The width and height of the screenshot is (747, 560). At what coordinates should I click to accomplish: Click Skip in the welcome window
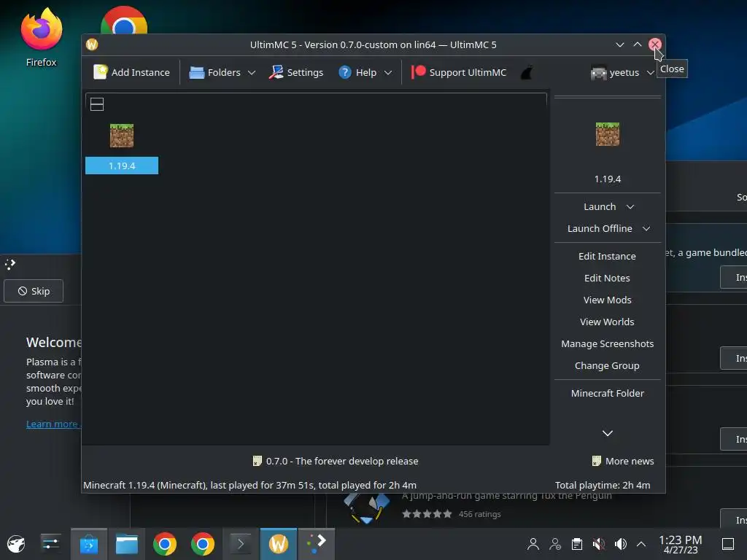tap(34, 291)
